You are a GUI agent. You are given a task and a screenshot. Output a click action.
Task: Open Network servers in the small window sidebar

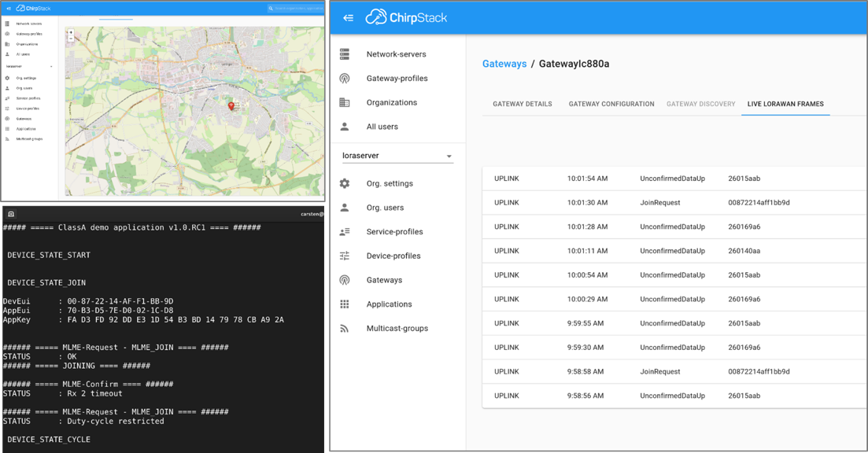click(x=29, y=24)
